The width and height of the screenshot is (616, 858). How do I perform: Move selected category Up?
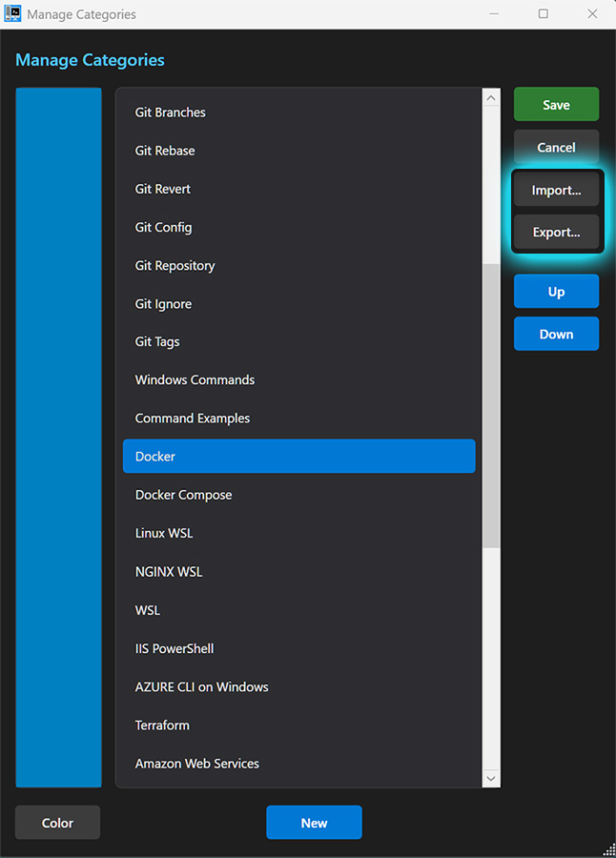click(x=556, y=292)
